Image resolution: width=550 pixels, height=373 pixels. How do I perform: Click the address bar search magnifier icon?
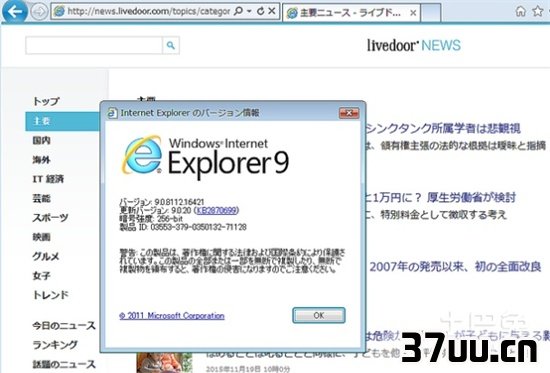tap(238, 11)
